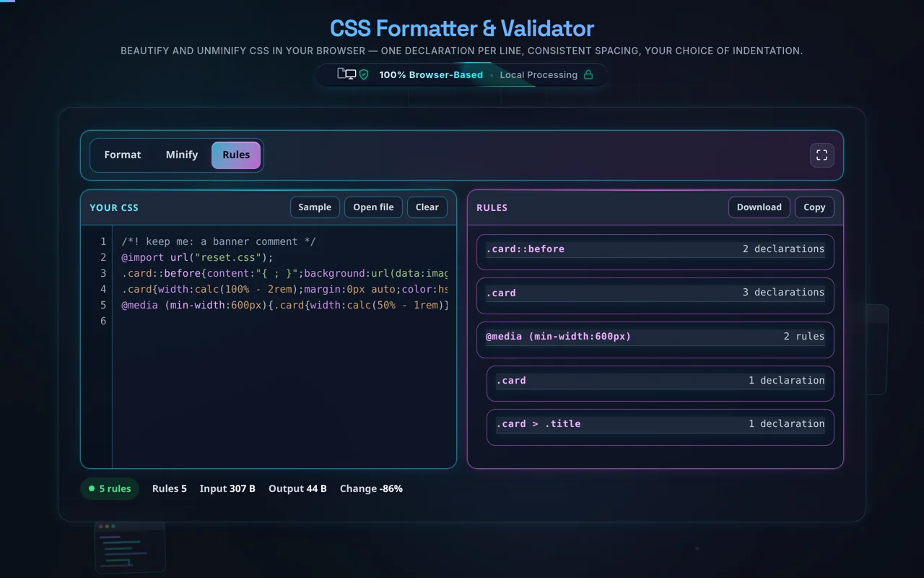Click the @import url line in editor
The width and height of the screenshot is (924, 578).
197,257
